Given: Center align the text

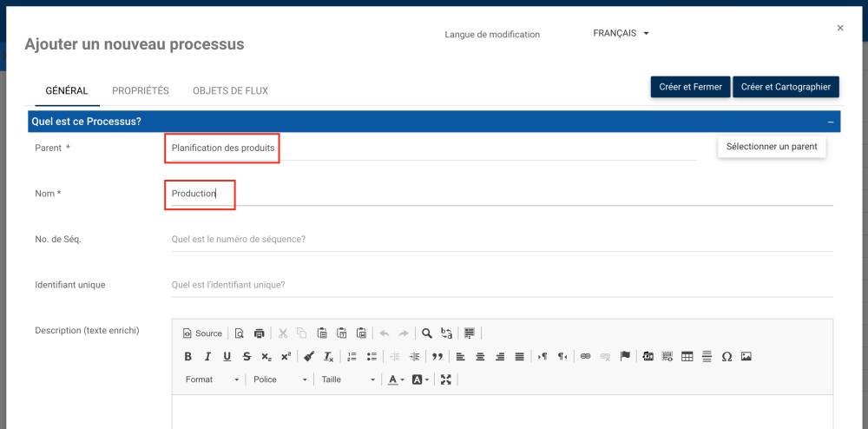Looking at the screenshot, I should click(x=481, y=356).
